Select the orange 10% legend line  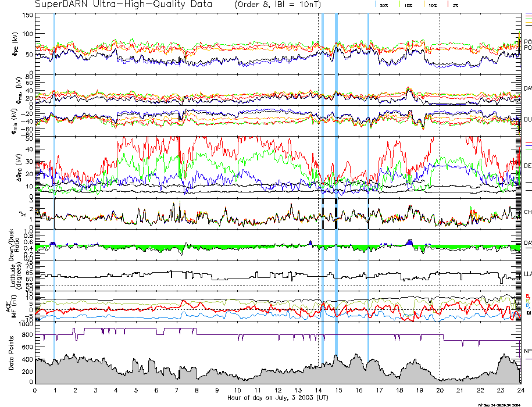[x=424, y=5]
